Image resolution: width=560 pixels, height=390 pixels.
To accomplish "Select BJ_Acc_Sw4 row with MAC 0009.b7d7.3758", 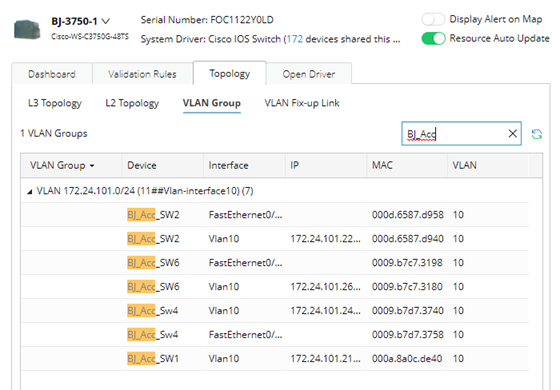I will pyautogui.click(x=275, y=334).
